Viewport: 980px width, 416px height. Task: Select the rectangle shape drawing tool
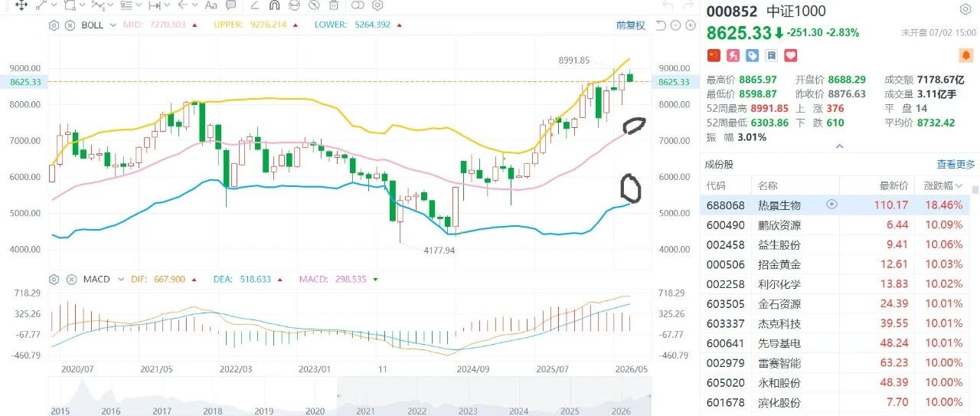pos(69,5)
